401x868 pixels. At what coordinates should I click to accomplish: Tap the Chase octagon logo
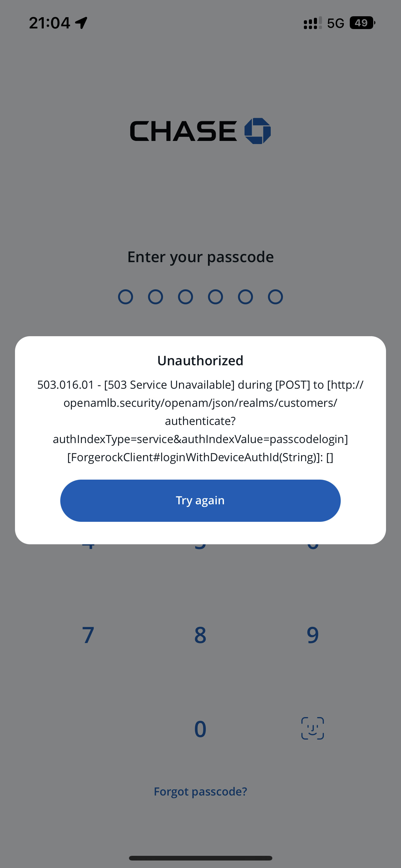coord(258,131)
